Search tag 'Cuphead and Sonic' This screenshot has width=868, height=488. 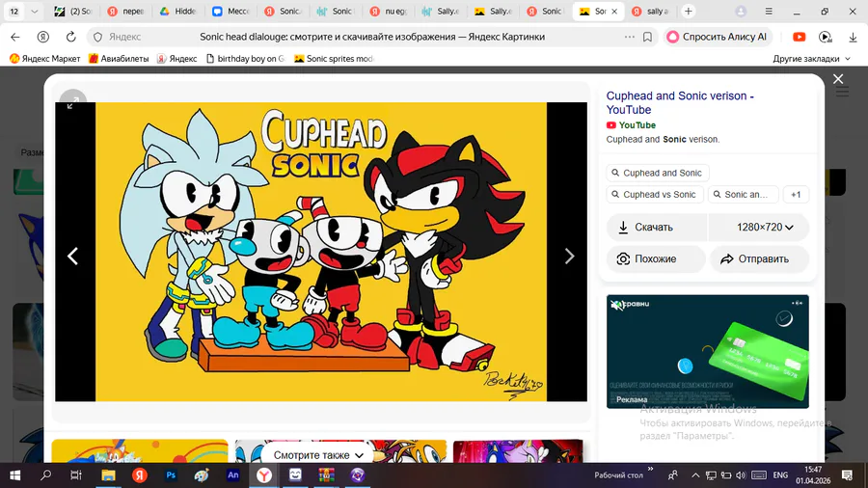[658, 174]
